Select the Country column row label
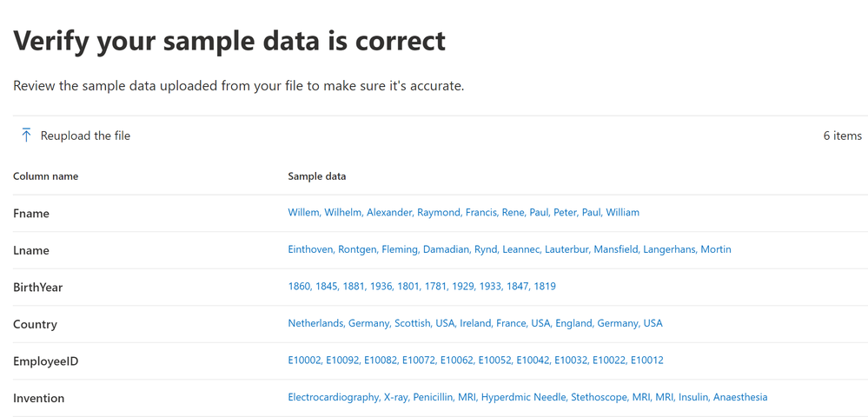Screen dimensions: 868x417 (35, 324)
